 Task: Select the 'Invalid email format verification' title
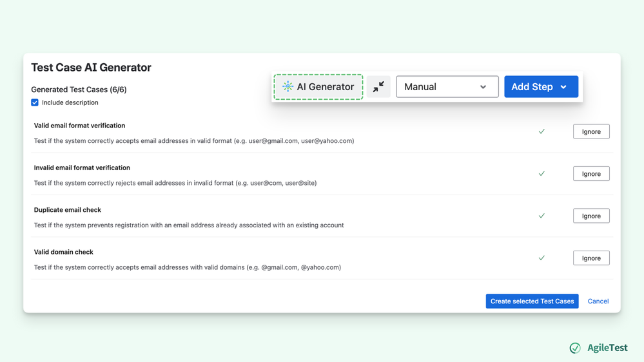82,168
